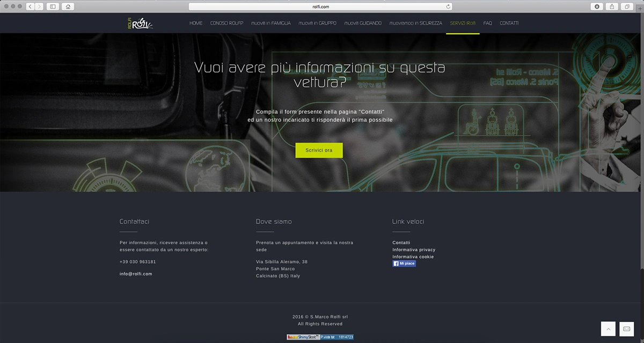Go forward with the browser forward arrow
The height and width of the screenshot is (343, 644).
click(39, 6)
